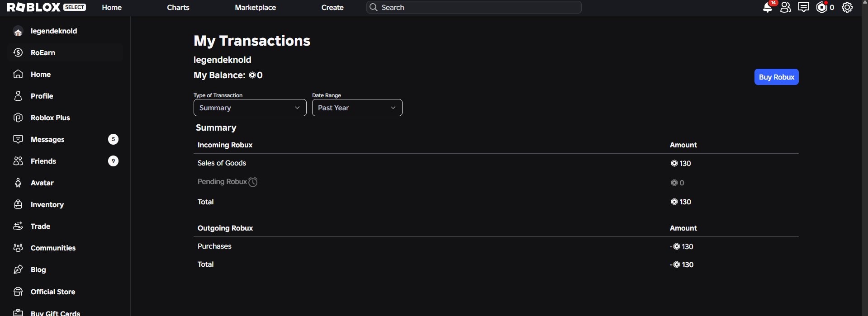Viewport: 868px width, 316px height.
Task: Open the notifications bell icon
Action: click(768, 7)
